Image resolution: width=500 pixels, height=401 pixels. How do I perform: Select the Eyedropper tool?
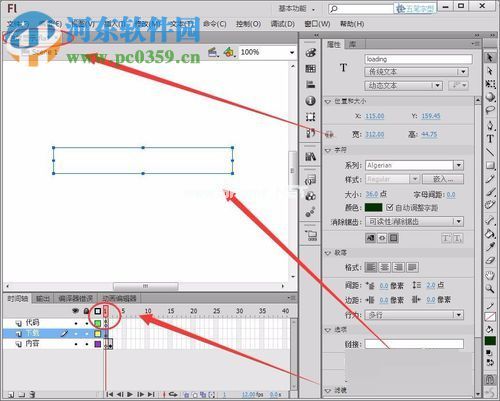point(490,247)
